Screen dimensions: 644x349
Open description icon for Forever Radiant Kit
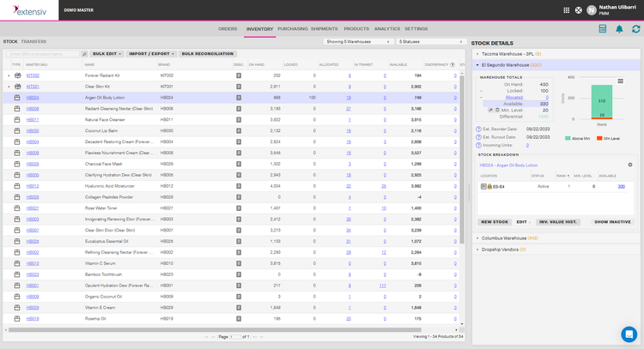[x=239, y=75]
